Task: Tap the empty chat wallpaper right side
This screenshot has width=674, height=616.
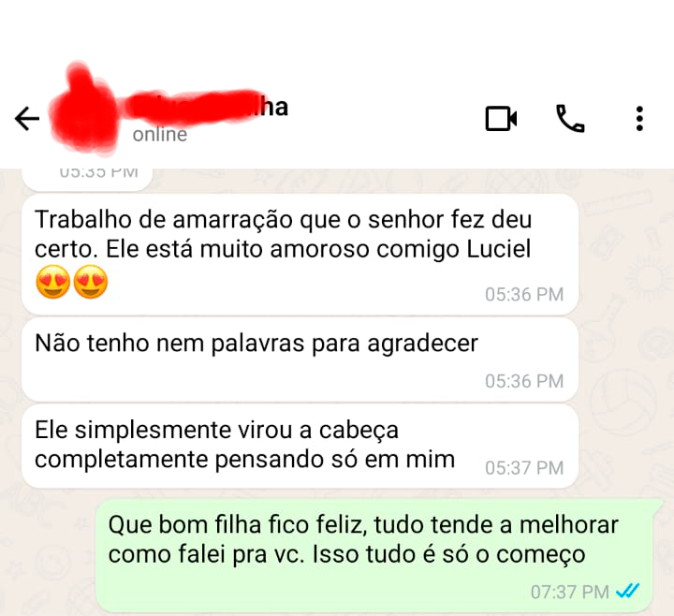Action: tap(623, 344)
